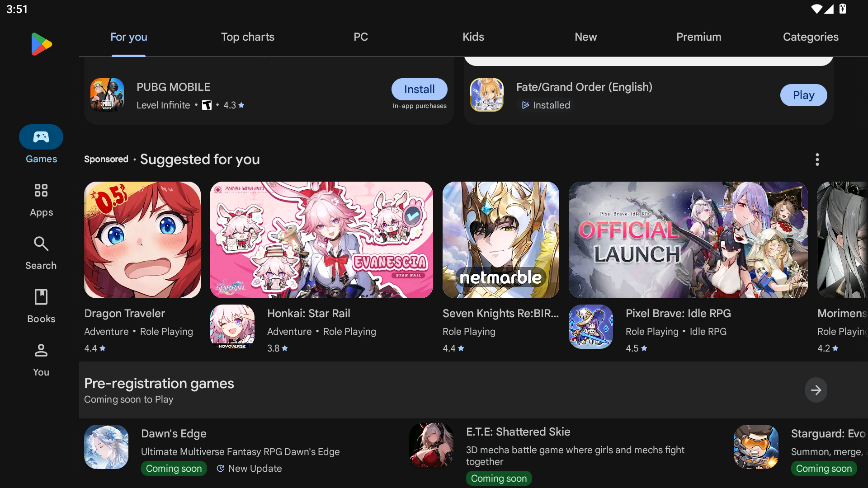Tap the PUBG MOBILE app icon
The image size is (868, 488).
[107, 95]
